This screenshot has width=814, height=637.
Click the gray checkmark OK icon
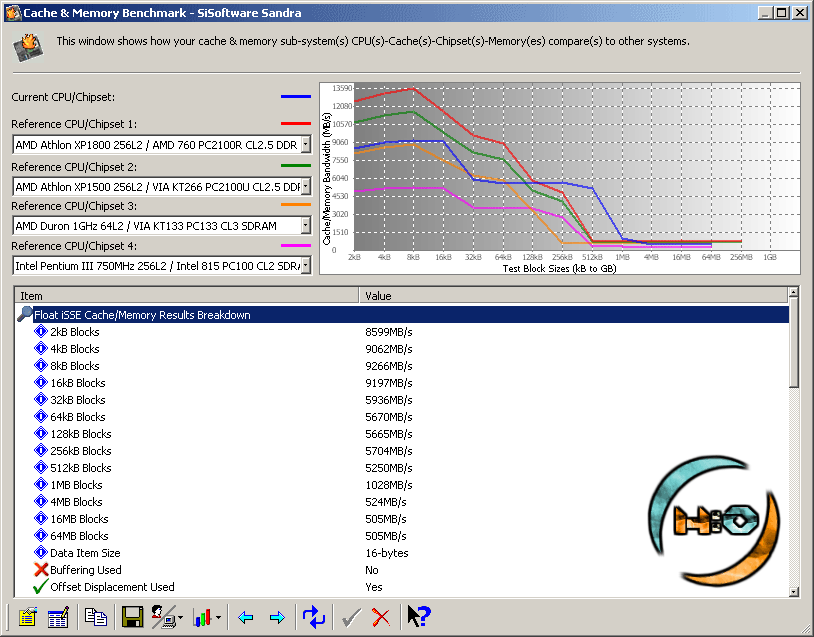pyautogui.click(x=351, y=617)
